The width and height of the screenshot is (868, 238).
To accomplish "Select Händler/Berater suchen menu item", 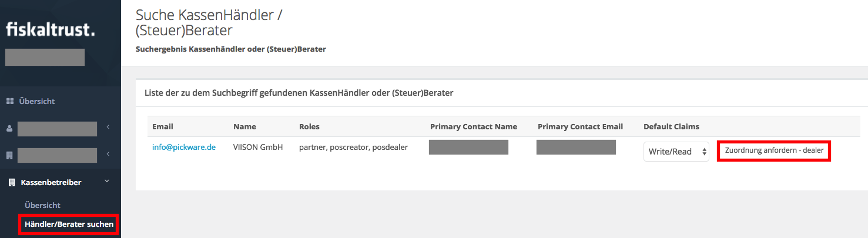I will pos(69,224).
